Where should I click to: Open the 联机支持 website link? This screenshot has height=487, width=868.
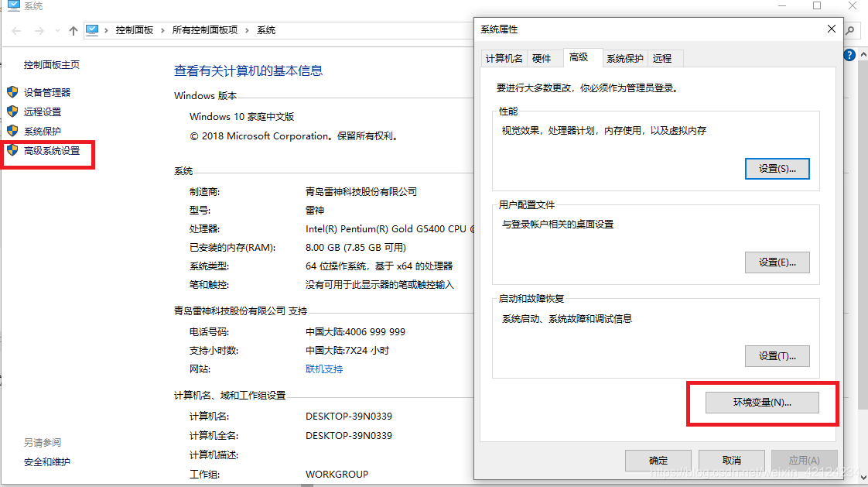coord(324,369)
